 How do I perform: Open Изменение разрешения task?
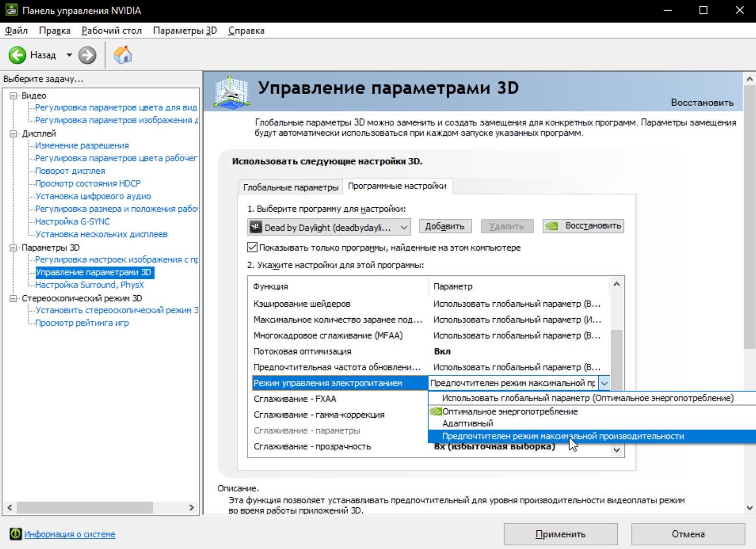tap(82, 145)
